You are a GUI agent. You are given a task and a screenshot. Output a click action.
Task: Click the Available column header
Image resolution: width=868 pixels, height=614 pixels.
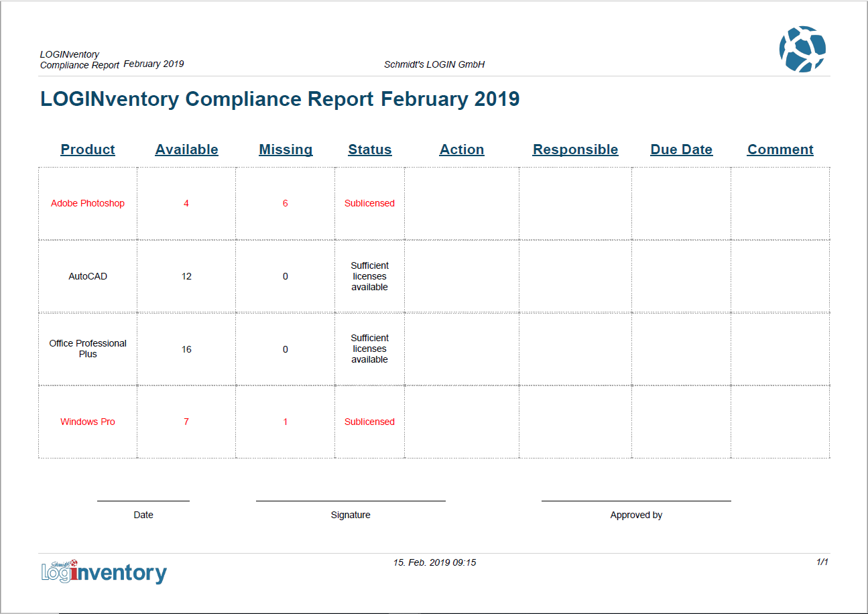[186, 149]
